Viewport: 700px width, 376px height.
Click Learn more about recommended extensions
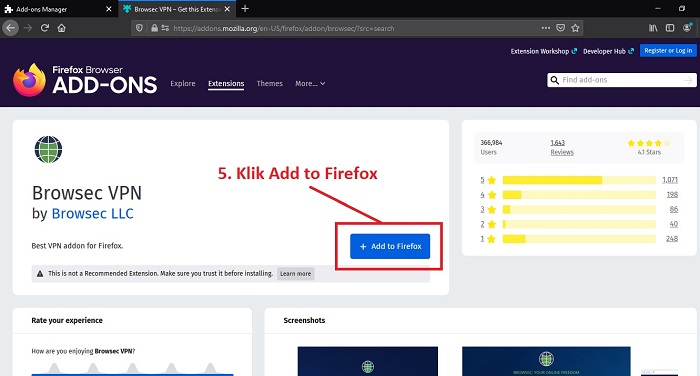pos(296,274)
